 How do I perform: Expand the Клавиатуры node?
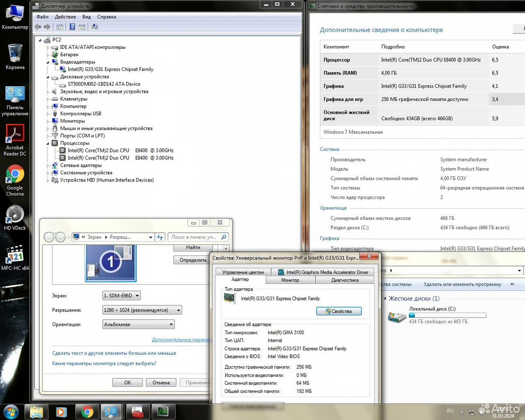tap(49, 99)
